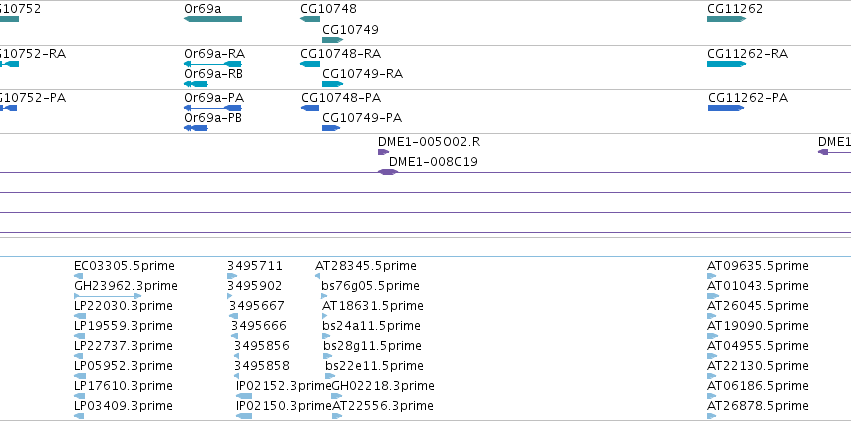This screenshot has height=421, width=851.
Task: Select the 3495667 feature label
Action: [x=257, y=306]
